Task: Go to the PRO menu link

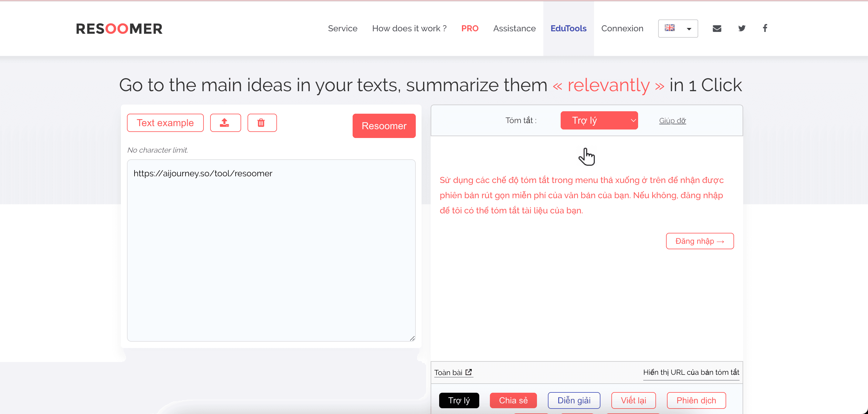Action: click(x=469, y=29)
